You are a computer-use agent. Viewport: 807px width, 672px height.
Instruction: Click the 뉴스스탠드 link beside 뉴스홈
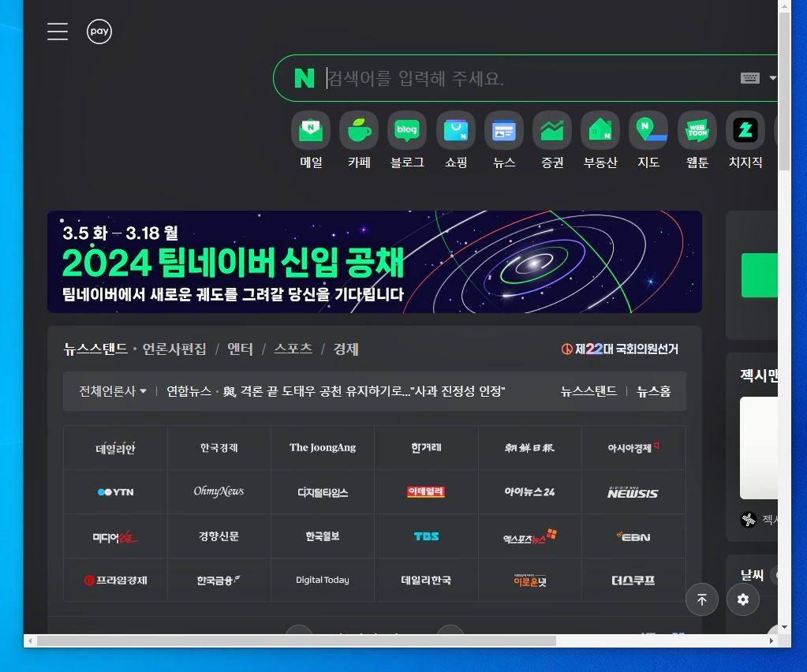(588, 391)
